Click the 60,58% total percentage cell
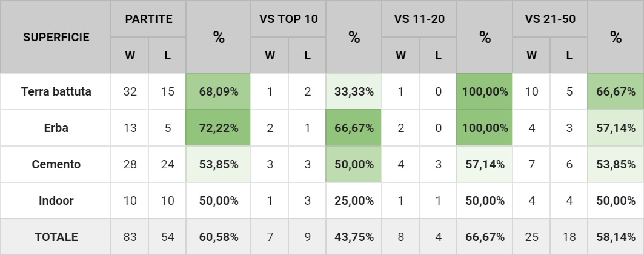644x255 pixels. 219,237
